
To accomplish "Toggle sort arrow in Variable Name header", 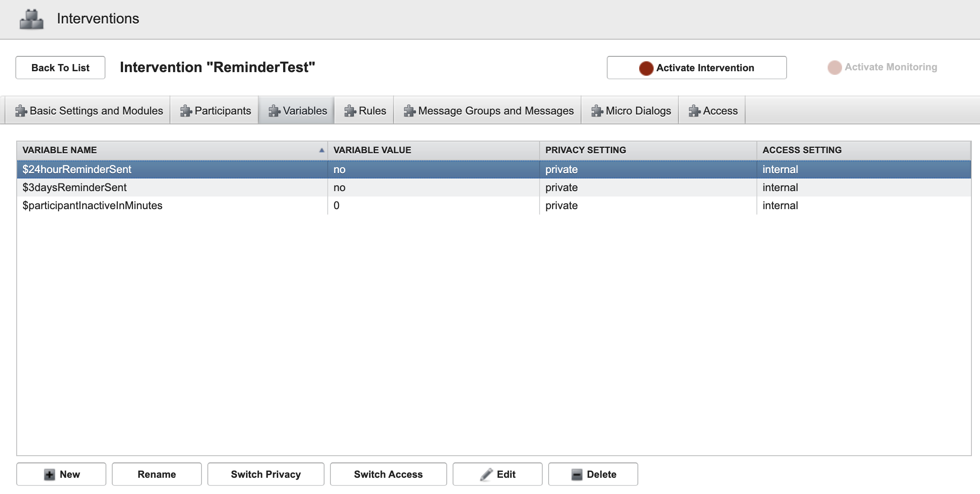I will coord(321,151).
